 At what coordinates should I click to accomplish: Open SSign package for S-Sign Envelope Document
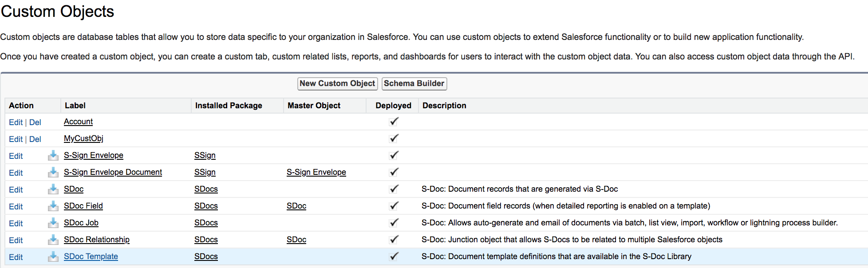tap(205, 172)
